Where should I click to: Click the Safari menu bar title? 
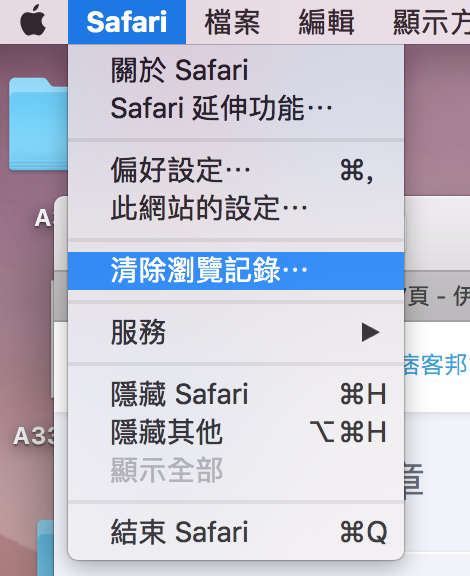[127, 22]
